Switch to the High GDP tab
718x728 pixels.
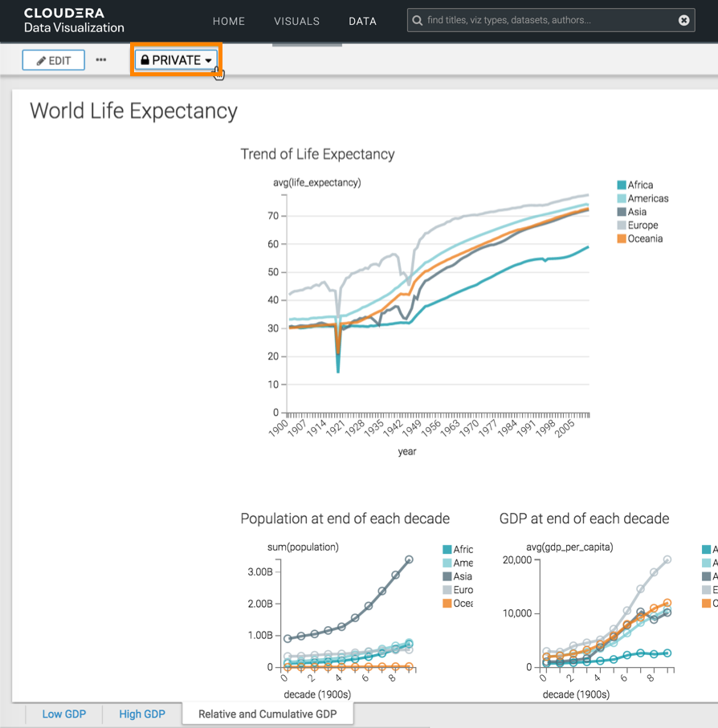point(142,714)
